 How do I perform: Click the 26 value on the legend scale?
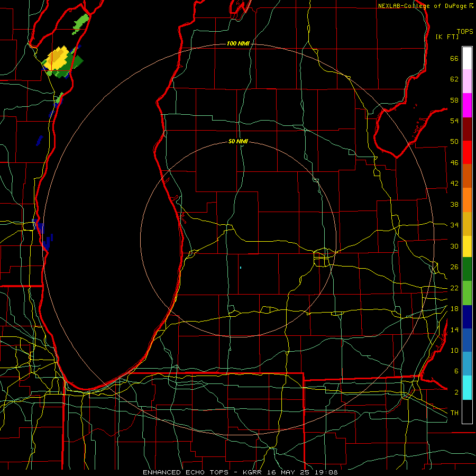(454, 267)
